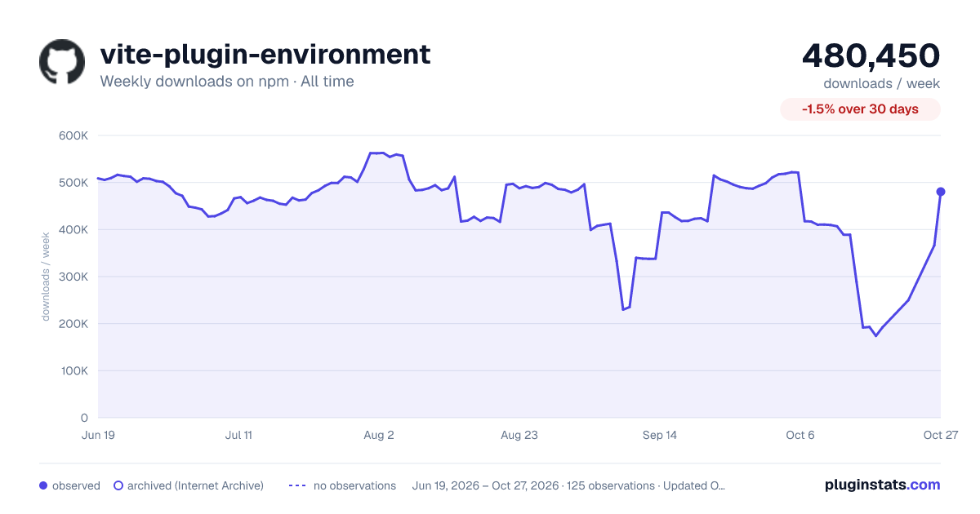
Task: Click the date range and observations footer text
Action: (x=569, y=485)
